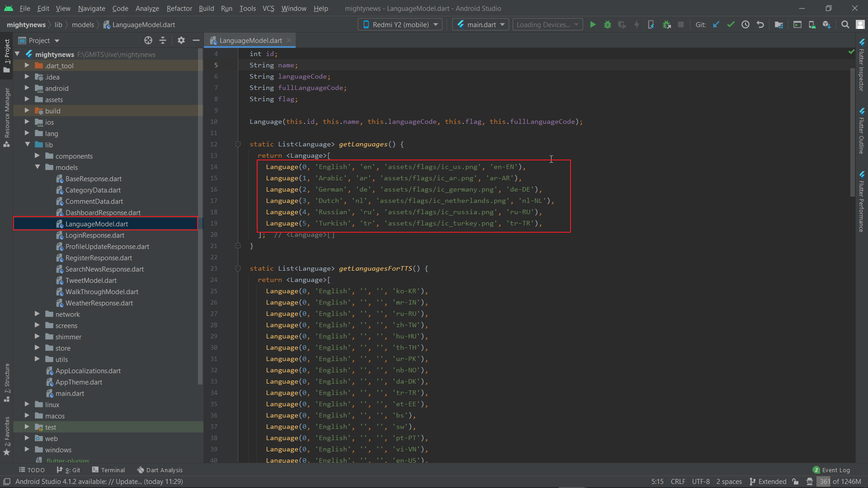Screen dimensions: 868x488
Task: Open Flutter Inspector side panel
Action: [862, 65]
